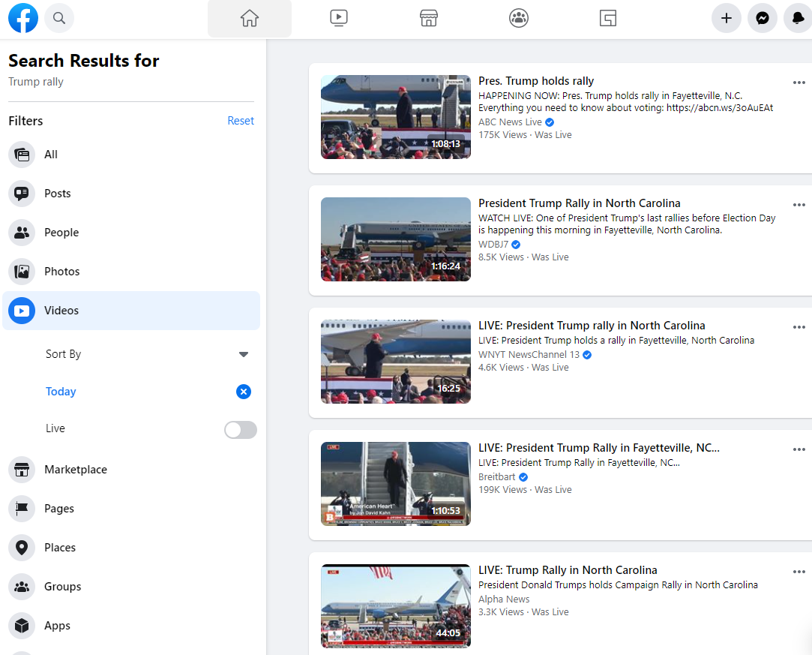Viewport: 812px width, 655px height.
Task: Open title Pres. Trump holds rally
Action: point(536,81)
